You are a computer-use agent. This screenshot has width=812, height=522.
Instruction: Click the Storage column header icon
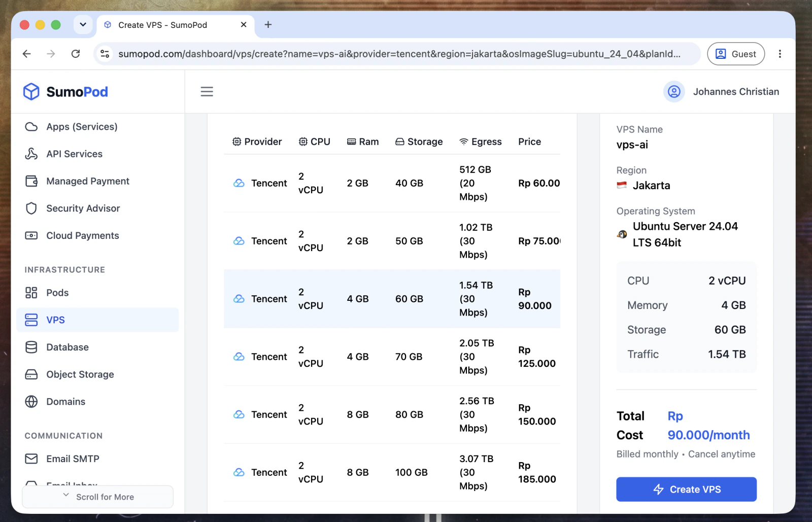click(400, 142)
